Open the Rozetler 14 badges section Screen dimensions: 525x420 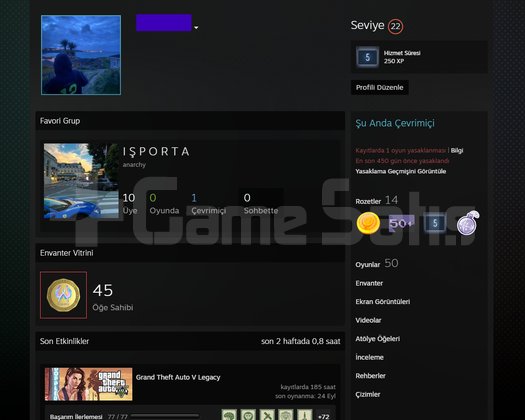point(377,201)
